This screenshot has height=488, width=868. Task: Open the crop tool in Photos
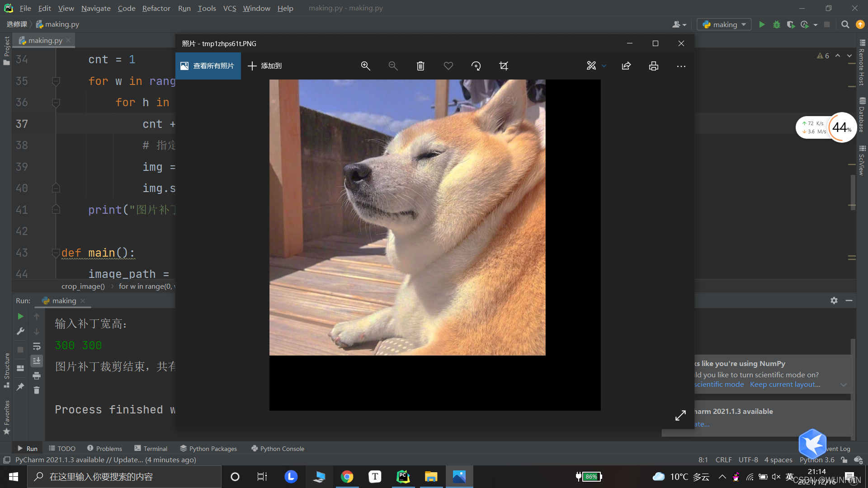coord(504,66)
